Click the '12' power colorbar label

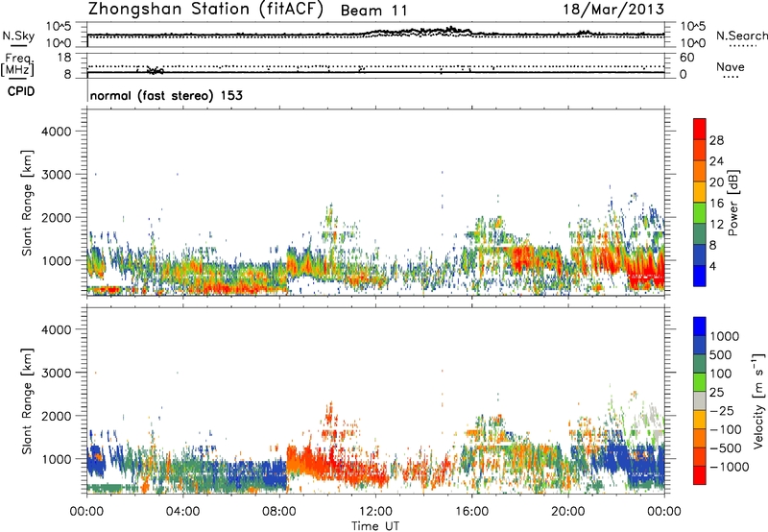click(x=716, y=225)
